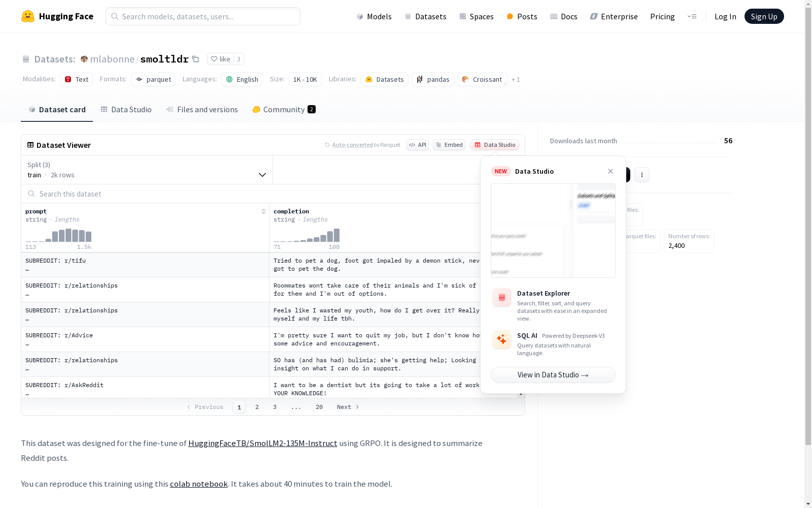Click the Search this dataset field
Image resolution: width=812 pixels, height=508 pixels.
[251, 194]
